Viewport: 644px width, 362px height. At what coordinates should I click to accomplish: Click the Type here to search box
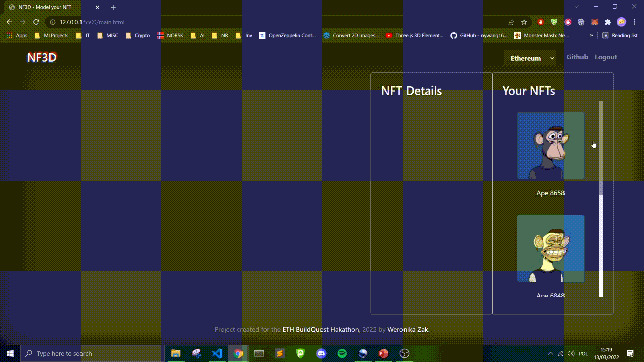pyautogui.click(x=92, y=353)
